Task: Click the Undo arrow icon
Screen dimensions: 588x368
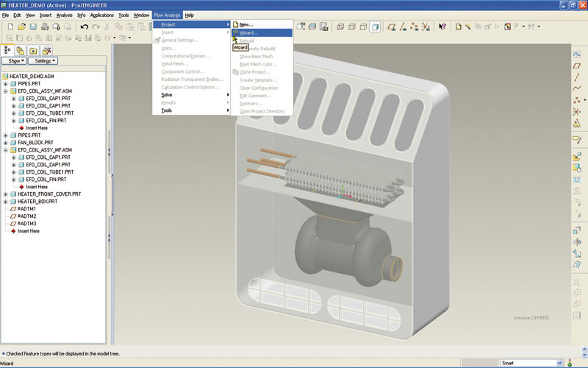Action: (85, 26)
